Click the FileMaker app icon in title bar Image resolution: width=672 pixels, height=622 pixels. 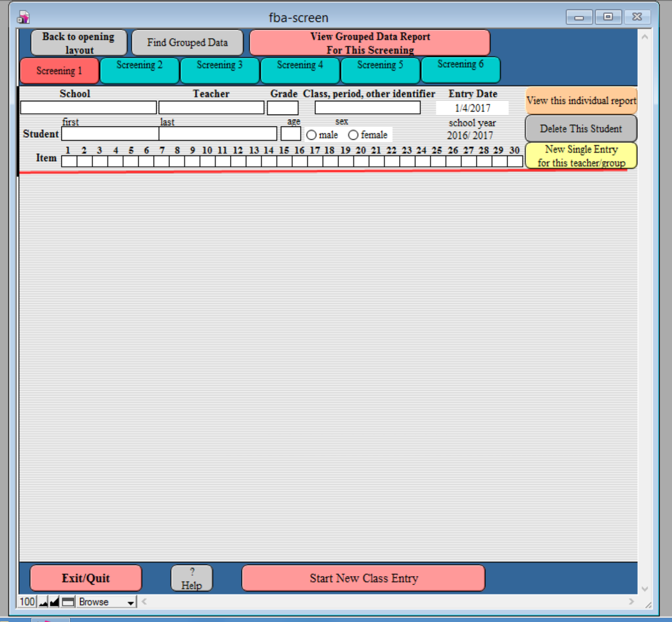tap(23, 18)
